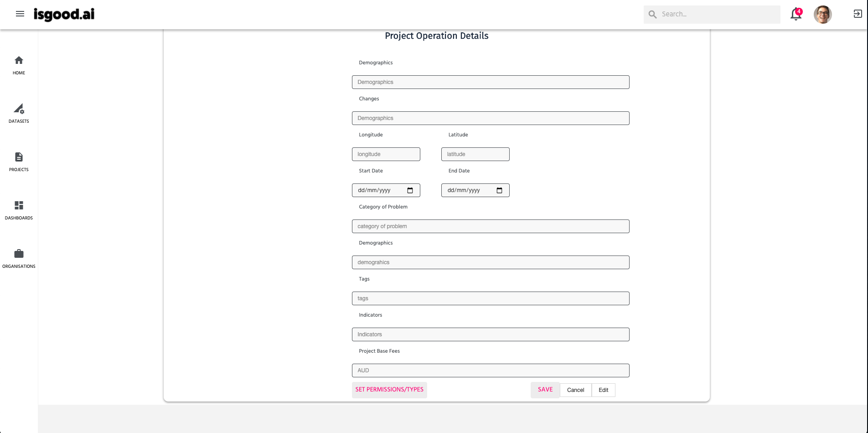
Task: Click the Save button
Action: 545,390
